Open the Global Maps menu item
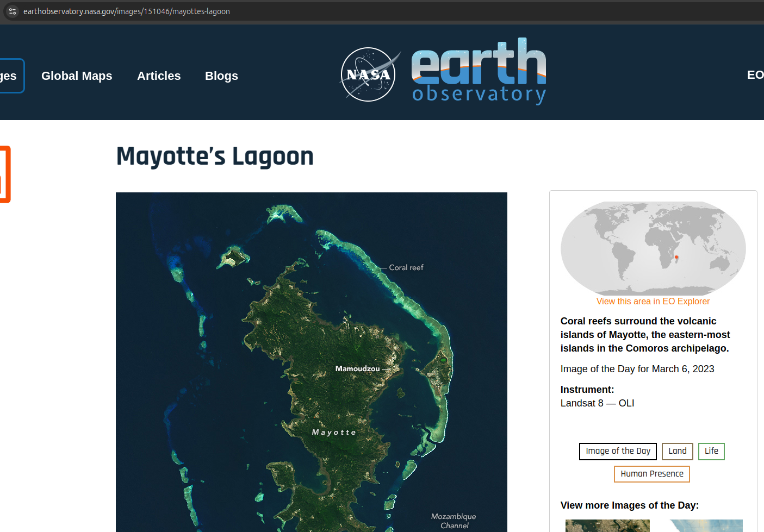The height and width of the screenshot is (532, 764). 77,76
